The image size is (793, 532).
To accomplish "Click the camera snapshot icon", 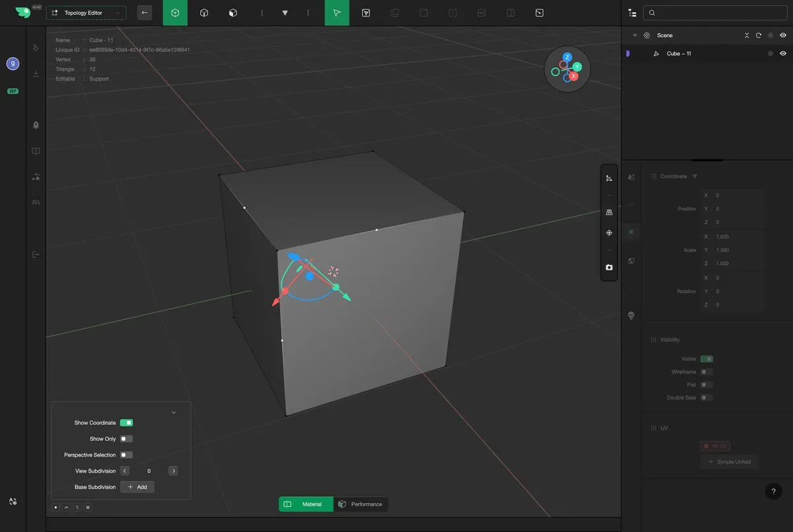I will click(609, 268).
